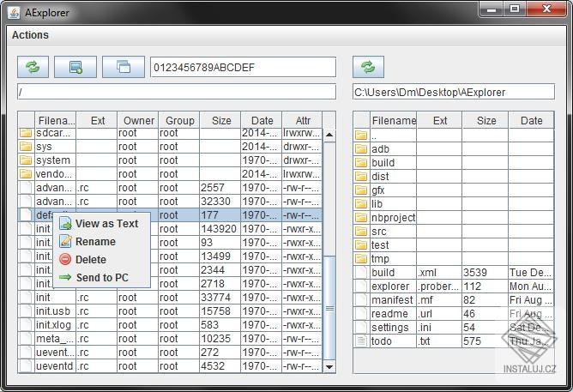Select the readme file name
The image size is (573, 392).
coord(389,314)
